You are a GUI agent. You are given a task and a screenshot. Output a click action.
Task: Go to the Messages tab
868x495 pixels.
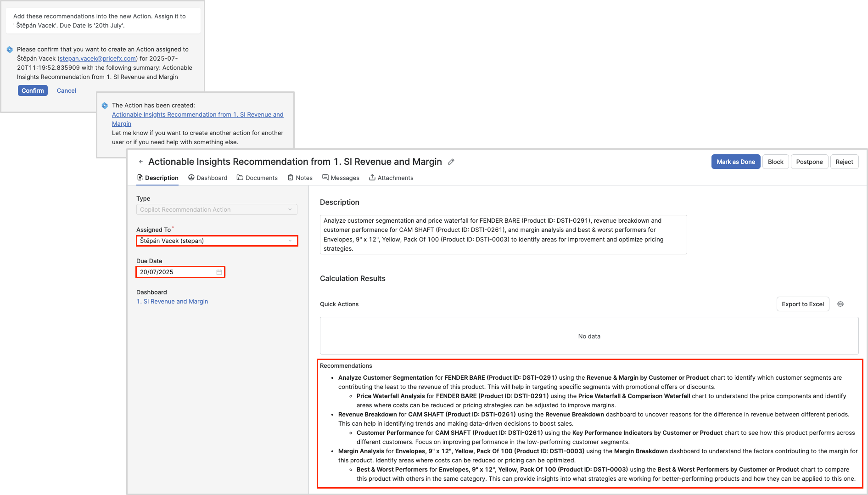tap(341, 178)
